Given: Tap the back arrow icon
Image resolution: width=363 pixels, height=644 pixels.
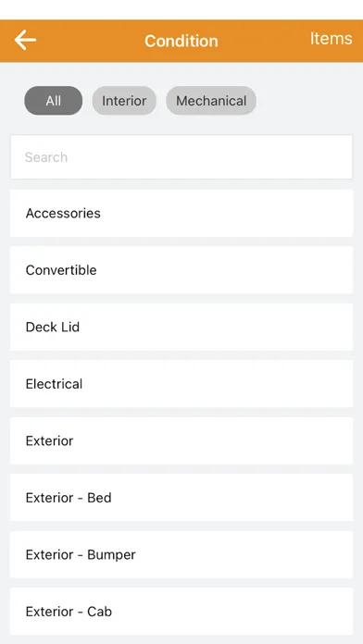Looking at the screenshot, I should (26, 41).
